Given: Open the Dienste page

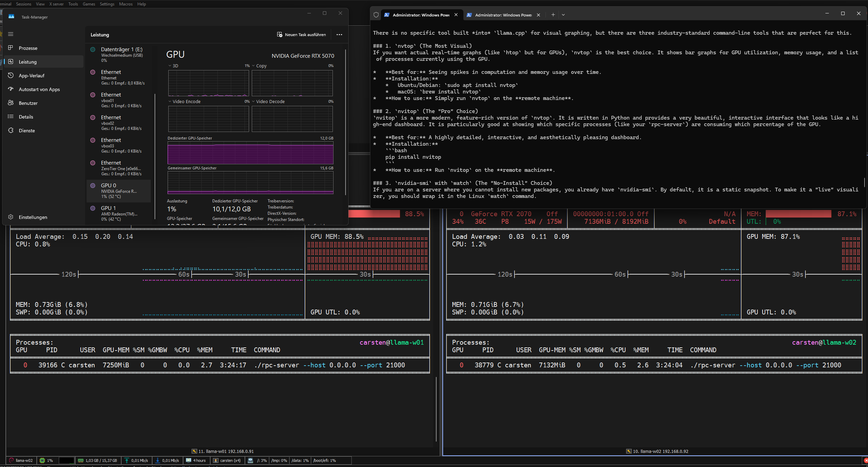Looking at the screenshot, I should (x=44, y=131).
